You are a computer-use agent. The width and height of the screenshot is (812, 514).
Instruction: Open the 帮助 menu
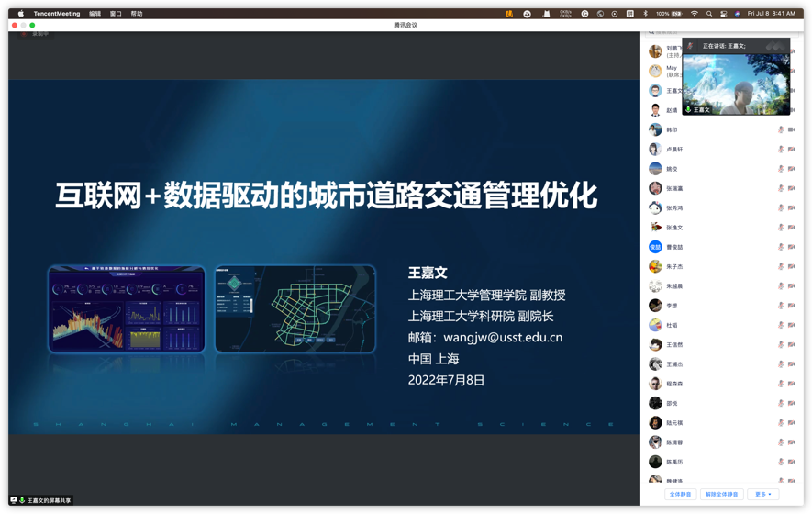click(137, 14)
